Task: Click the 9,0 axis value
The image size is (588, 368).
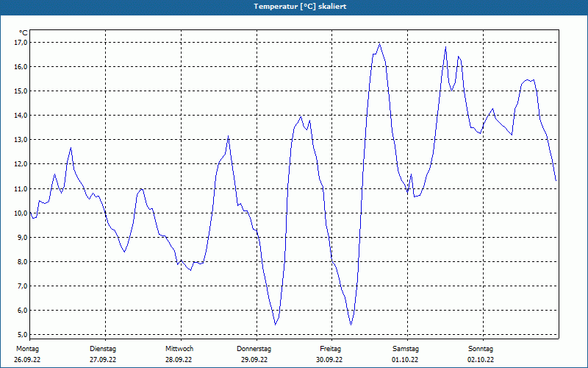Action: 23,238
